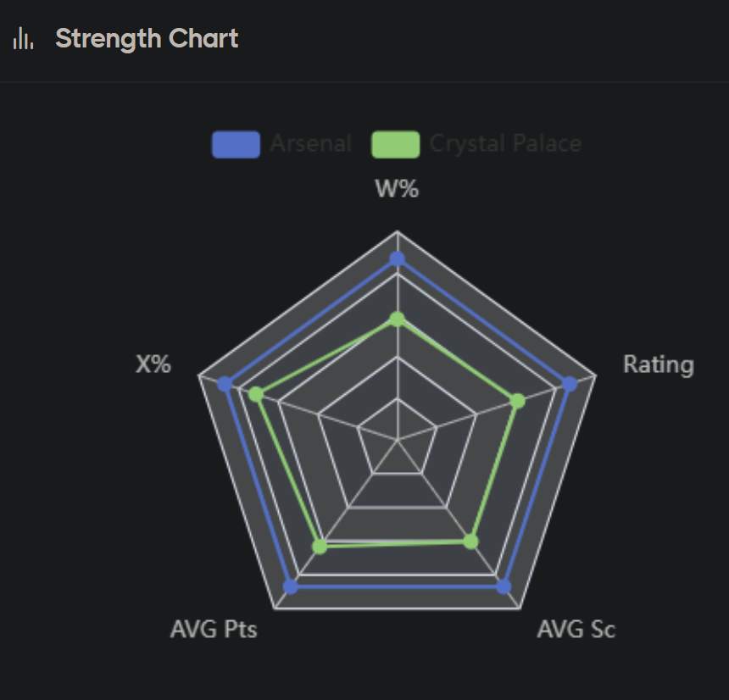Viewport: 729px width, 700px height.
Task: Select Crystal Palace's green AVG Pts data point
Action: tap(320, 547)
